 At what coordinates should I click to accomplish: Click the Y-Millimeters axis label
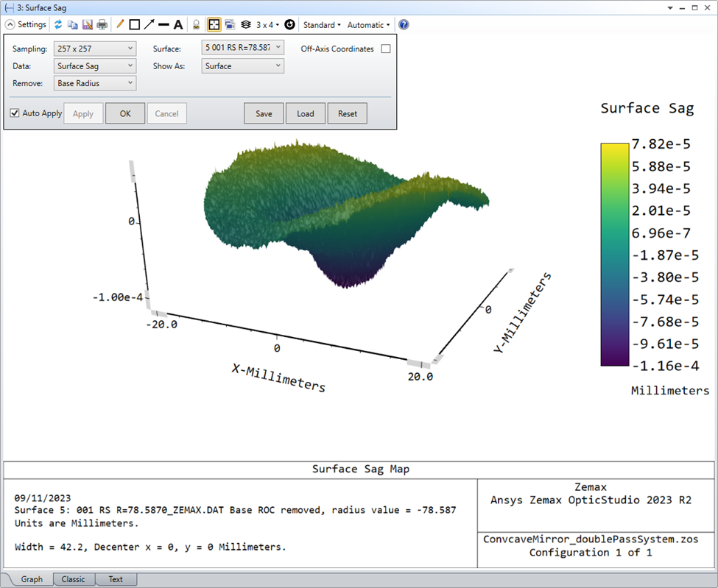pos(522,312)
